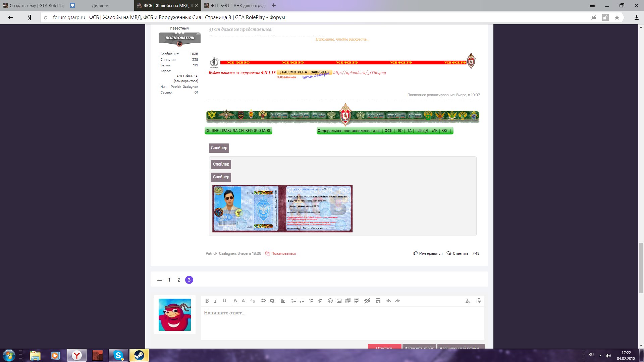Viewport: 644px width, 362px height.
Task: Go to page 2 of thread
Action: [x=179, y=280]
